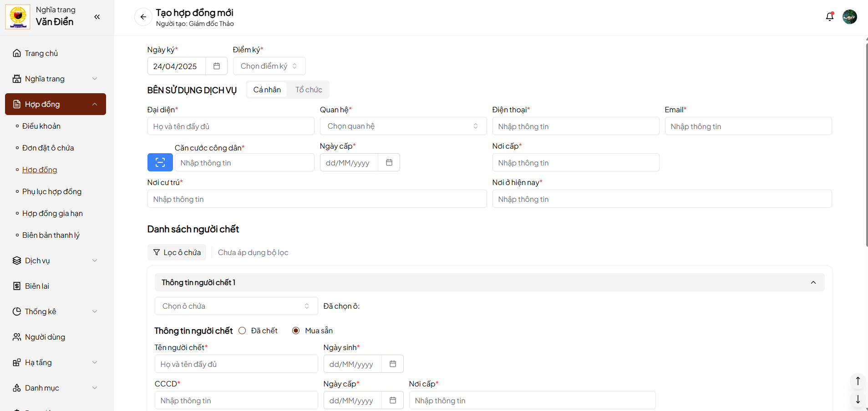Click the back arrow button
The height and width of the screenshot is (411, 868).
tap(143, 17)
